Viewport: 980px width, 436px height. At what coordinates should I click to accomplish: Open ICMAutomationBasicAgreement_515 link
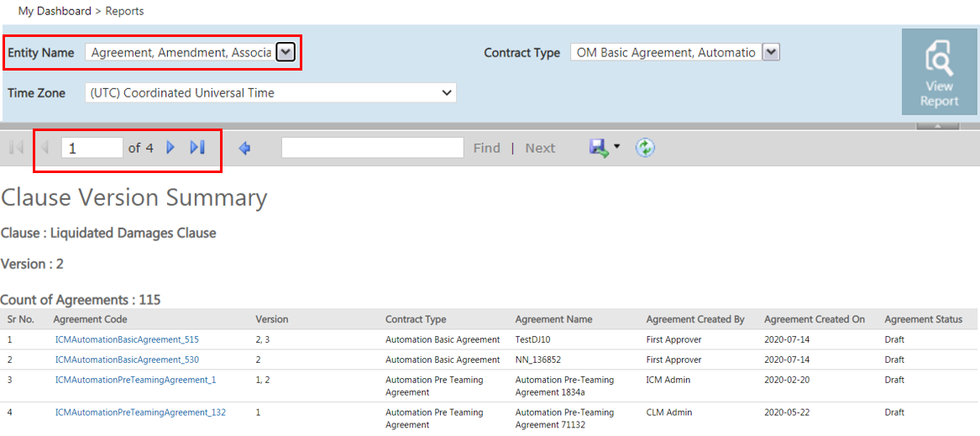point(127,339)
